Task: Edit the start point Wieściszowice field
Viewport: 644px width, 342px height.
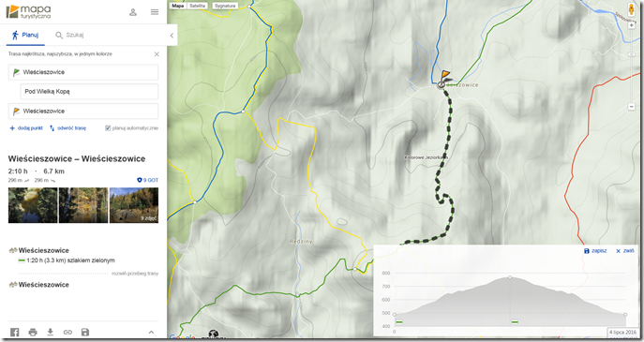Action: click(83, 72)
